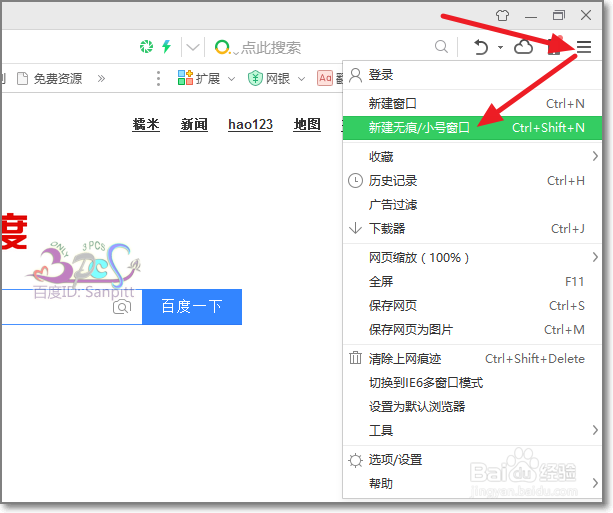
Task: Click the trash can clear traces icon
Action: coord(355,358)
